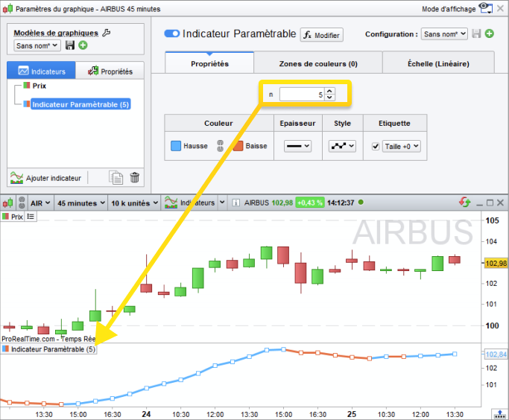509x420 pixels.
Task: Add new configuration with green plus icon
Action: [490, 34]
